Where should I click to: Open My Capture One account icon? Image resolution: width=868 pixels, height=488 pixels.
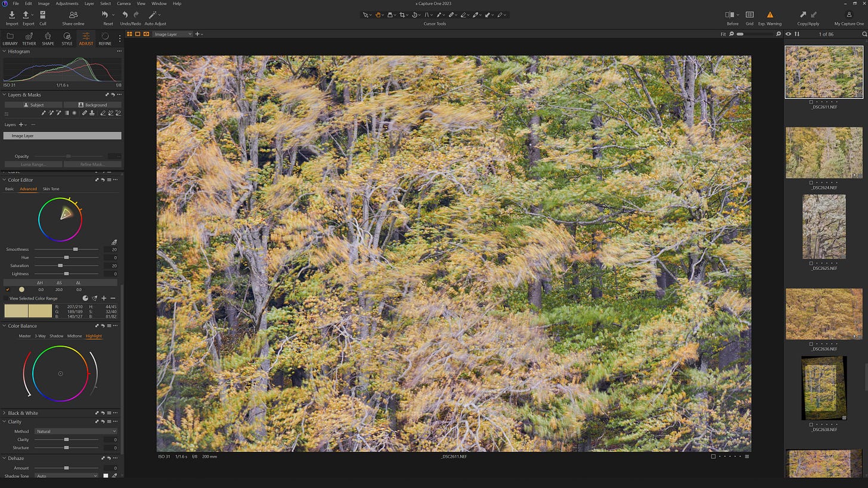click(849, 15)
